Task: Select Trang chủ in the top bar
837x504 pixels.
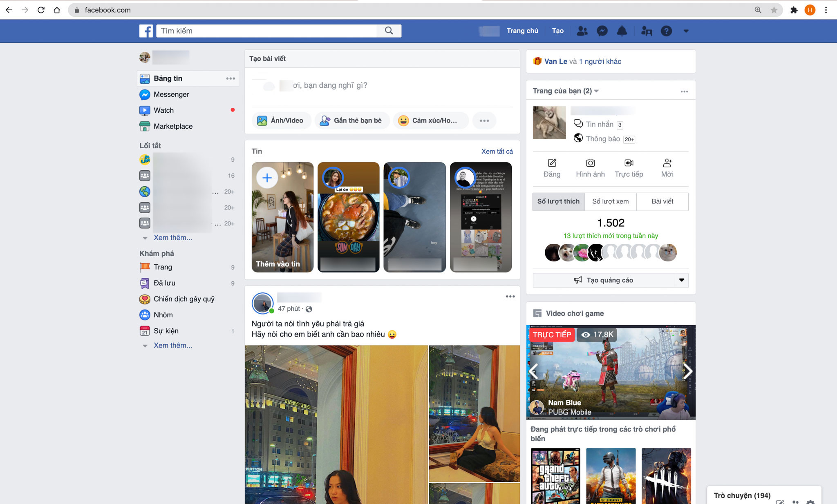Action: [522, 31]
